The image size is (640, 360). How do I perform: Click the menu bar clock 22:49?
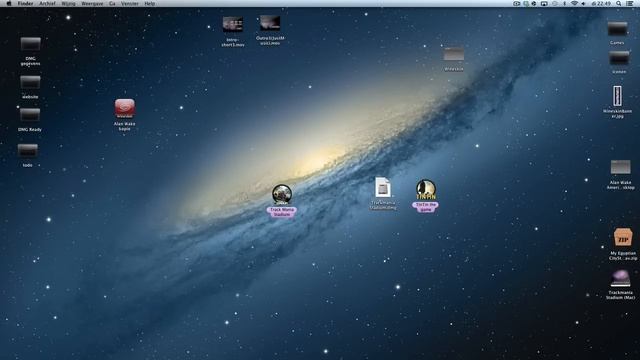point(601,3)
